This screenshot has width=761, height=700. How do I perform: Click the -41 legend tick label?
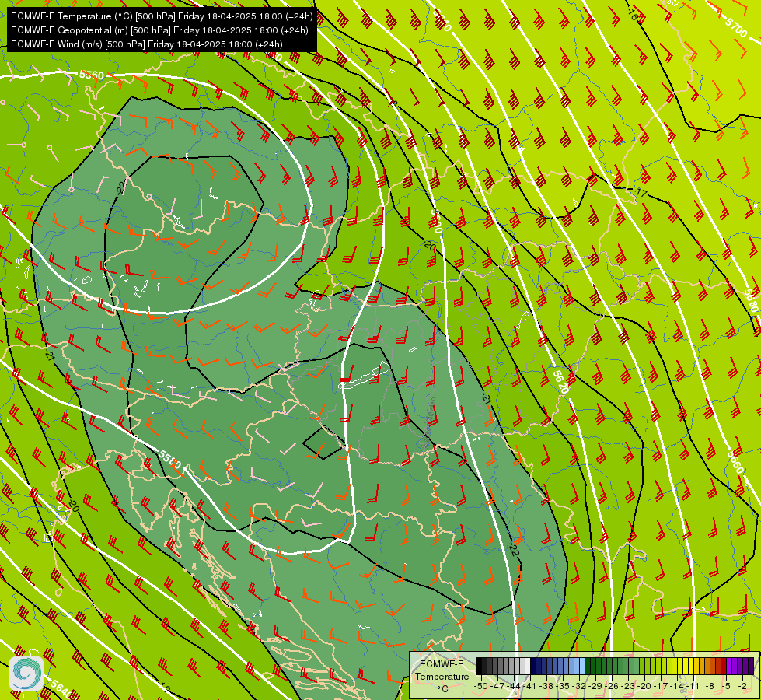[x=530, y=686]
